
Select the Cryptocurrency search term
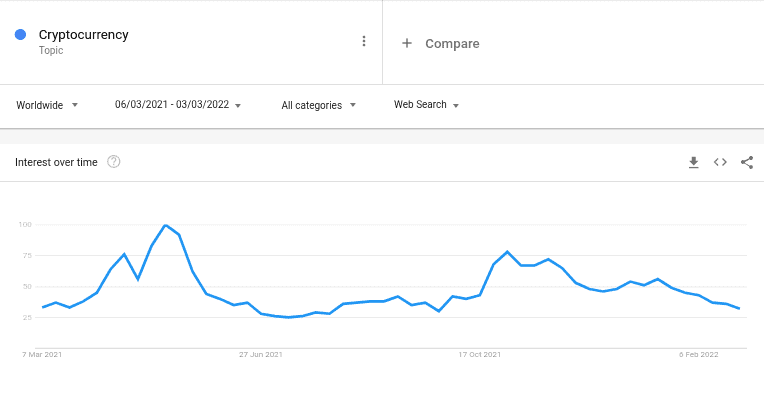pyautogui.click(x=84, y=35)
